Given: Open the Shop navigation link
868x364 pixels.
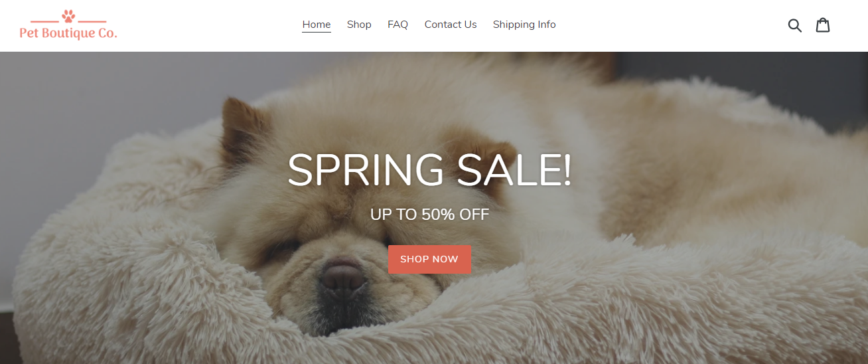Looking at the screenshot, I should (359, 25).
